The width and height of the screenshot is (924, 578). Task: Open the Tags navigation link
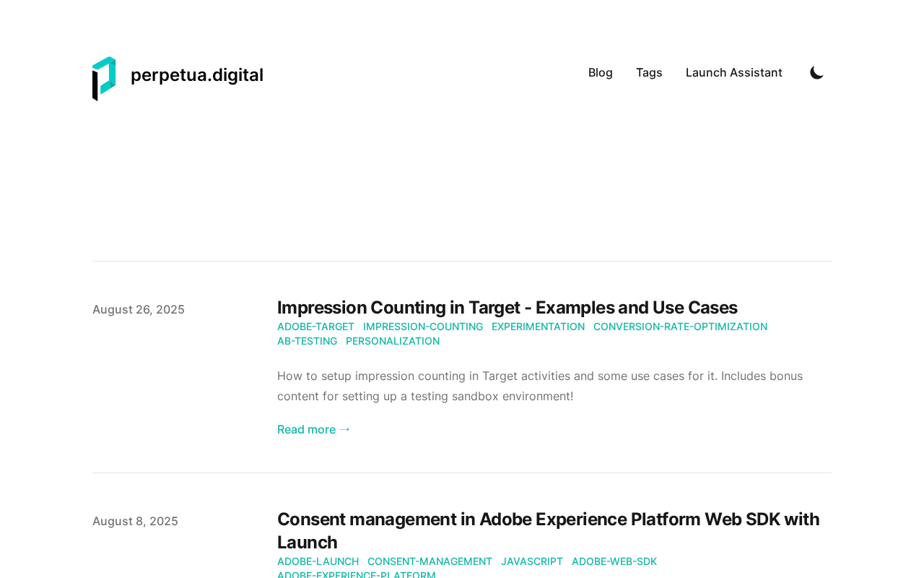[649, 72]
